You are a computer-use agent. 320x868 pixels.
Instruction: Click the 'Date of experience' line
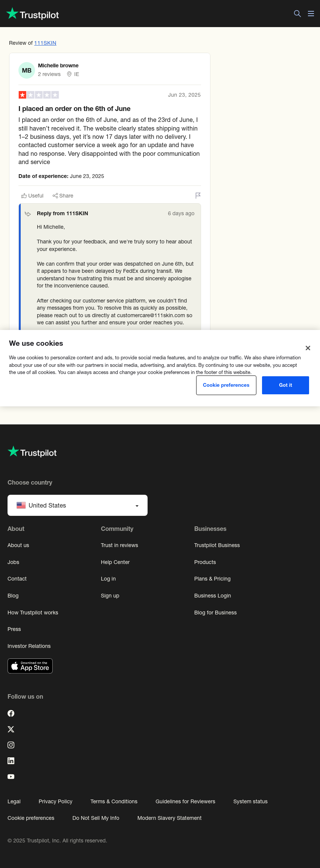[61, 176]
